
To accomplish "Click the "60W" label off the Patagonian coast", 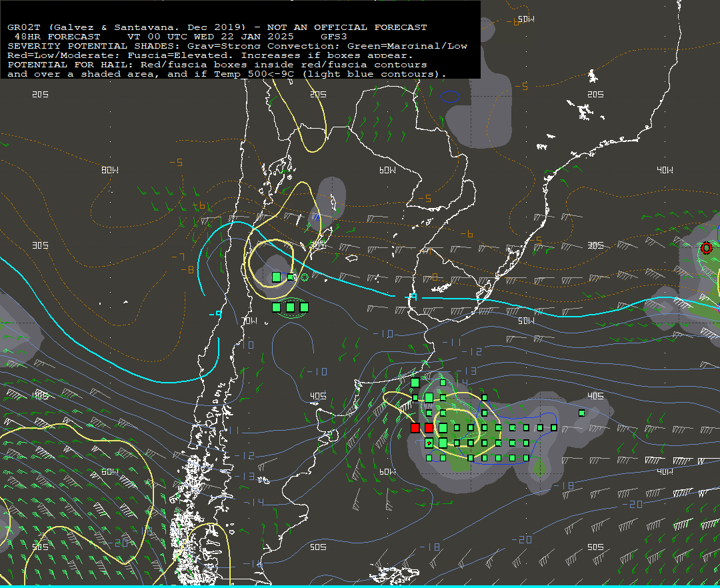I will [x=387, y=472].
